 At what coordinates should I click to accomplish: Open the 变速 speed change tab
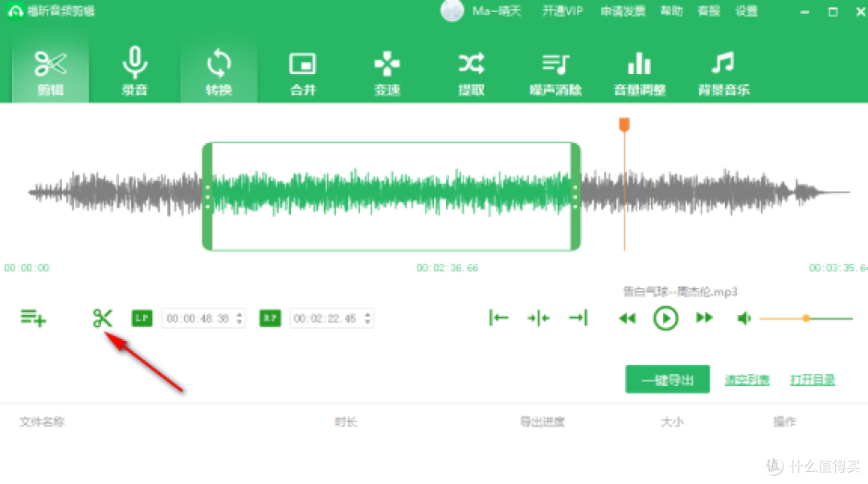pos(387,72)
